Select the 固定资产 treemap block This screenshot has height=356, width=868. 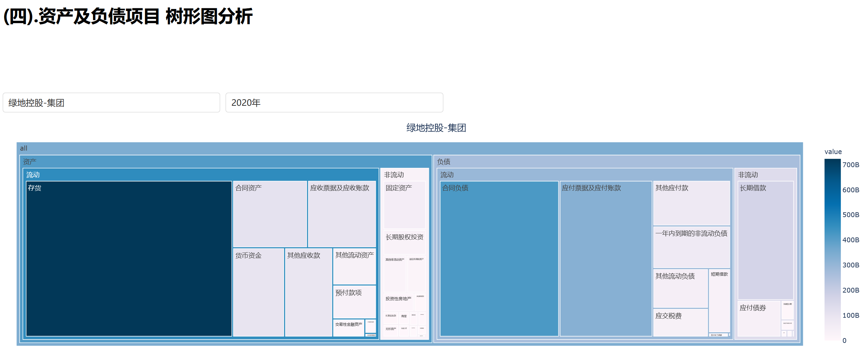[x=405, y=205]
